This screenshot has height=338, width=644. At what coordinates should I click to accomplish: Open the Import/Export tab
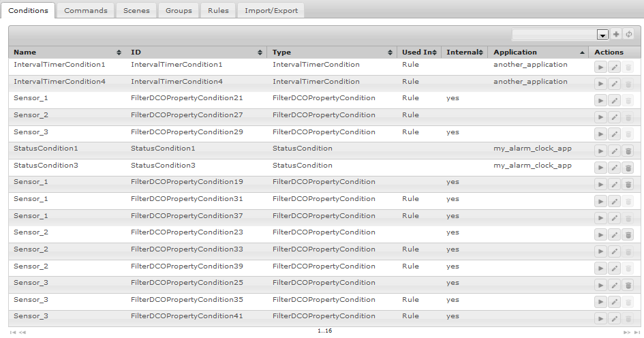point(271,10)
